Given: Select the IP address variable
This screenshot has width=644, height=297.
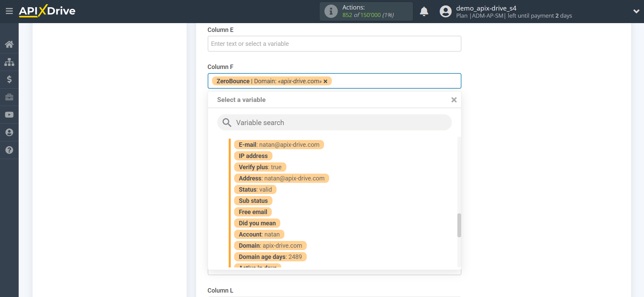Looking at the screenshot, I should [x=253, y=156].
